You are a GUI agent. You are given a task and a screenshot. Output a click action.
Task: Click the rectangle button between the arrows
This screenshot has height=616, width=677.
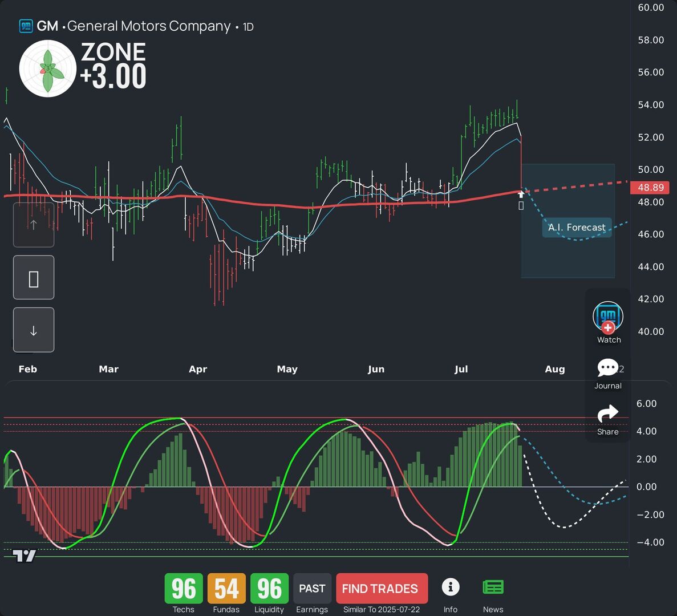pyautogui.click(x=34, y=277)
